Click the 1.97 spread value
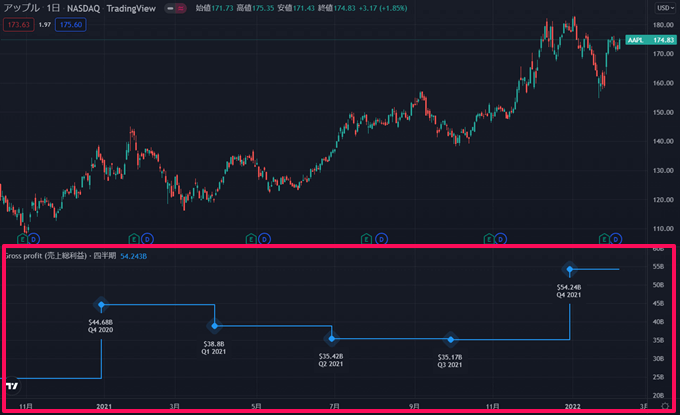 (x=45, y=25)
